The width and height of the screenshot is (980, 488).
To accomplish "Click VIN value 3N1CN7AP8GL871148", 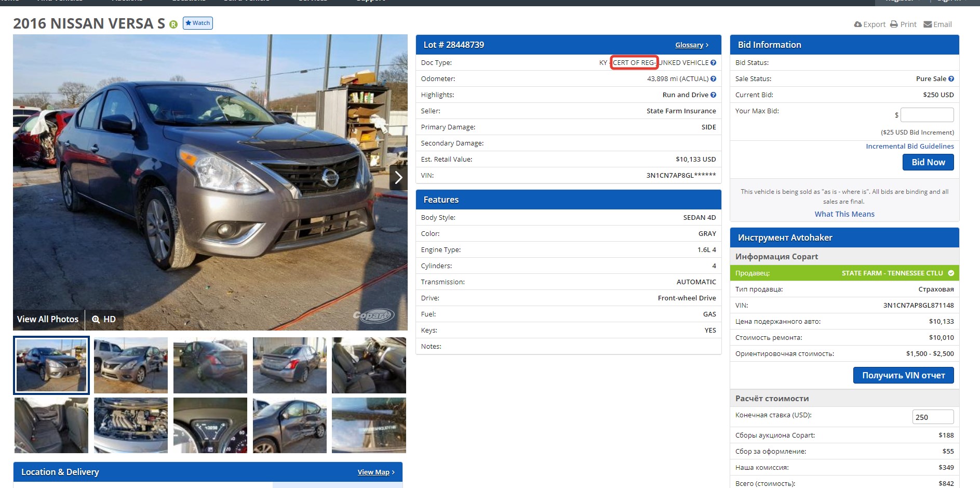I will pyautogui.click(x=918, y=305).
